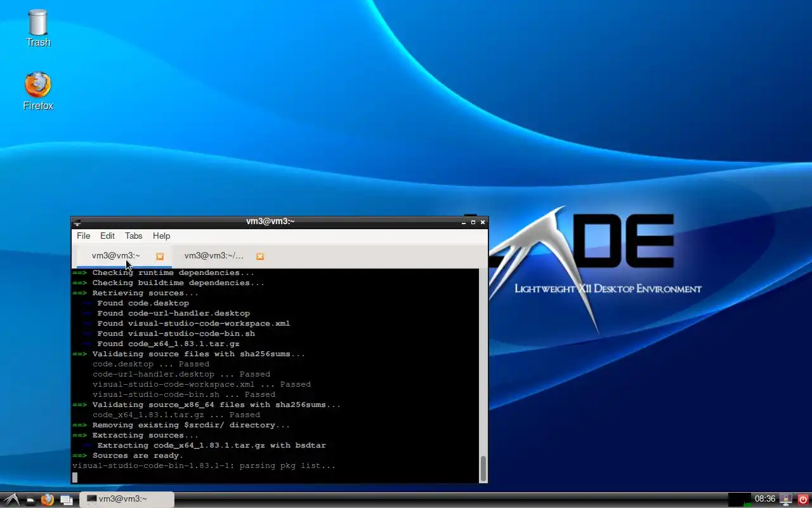
Task: Click the 'Retrieving sources...' line
Action: click(136, 293)
